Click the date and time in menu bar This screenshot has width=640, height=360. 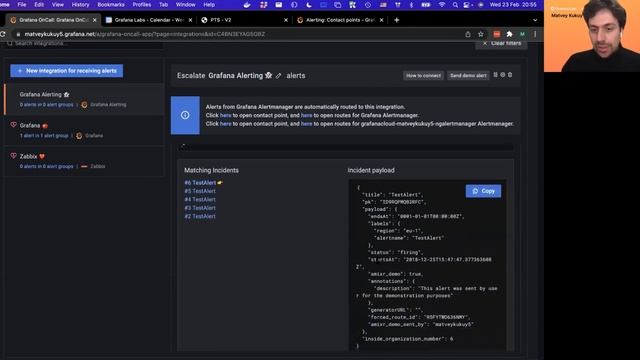coord(513,5)
